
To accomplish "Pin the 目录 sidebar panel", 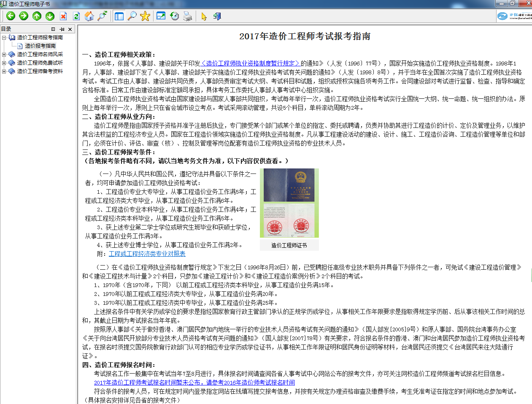I will click(62, 29).
